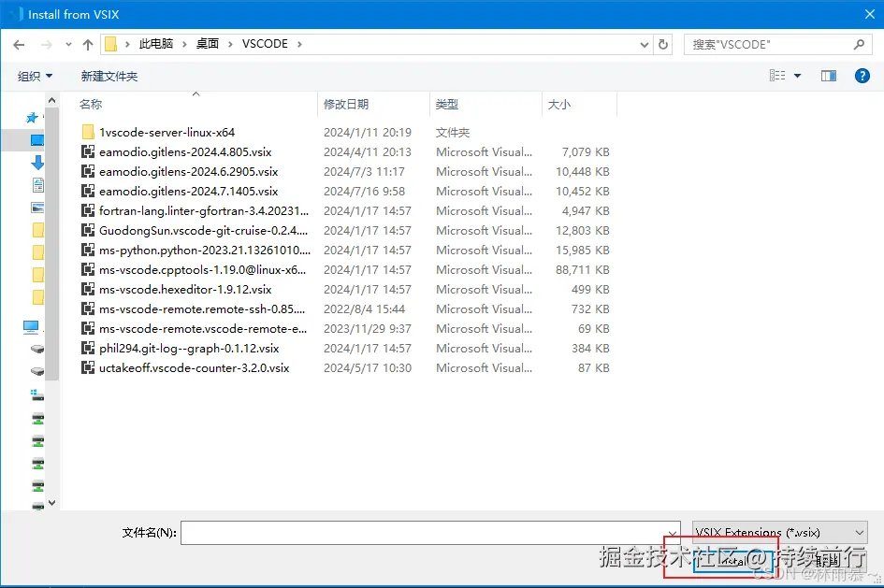
Task: Click the 2022/8/4 15:44 date cell
Action: point(364,309)
